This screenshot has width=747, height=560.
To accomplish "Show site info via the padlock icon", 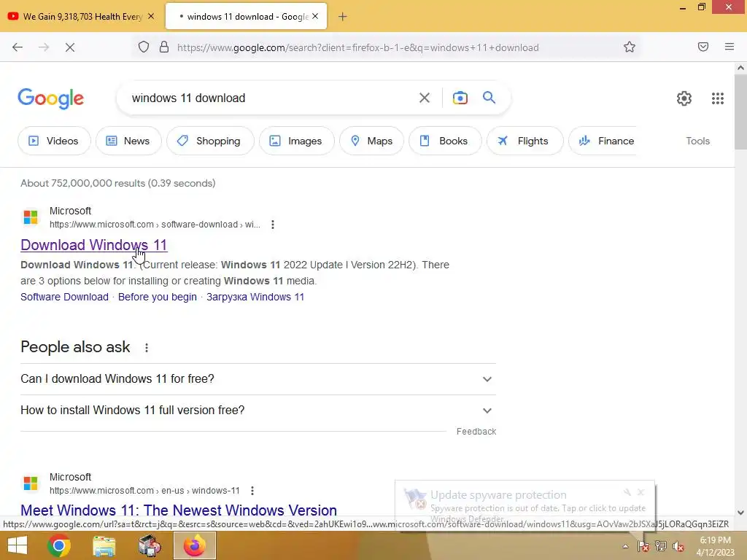I will point(164,47).
